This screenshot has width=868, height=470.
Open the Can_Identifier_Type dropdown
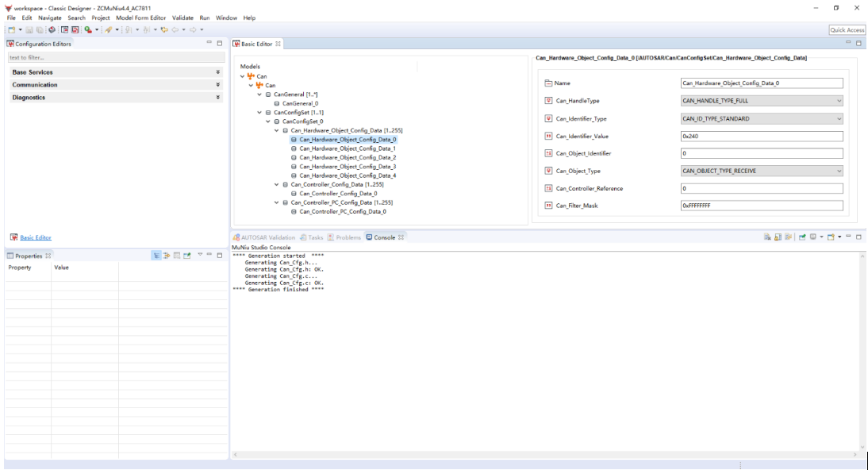[762, 119]
